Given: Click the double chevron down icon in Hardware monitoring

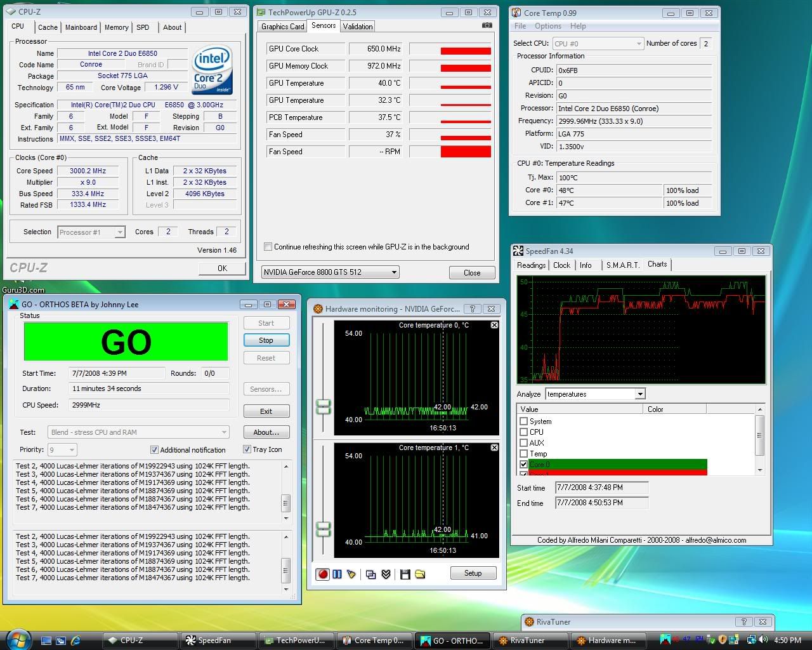Looking at the screenshot, I should (386, 574).
